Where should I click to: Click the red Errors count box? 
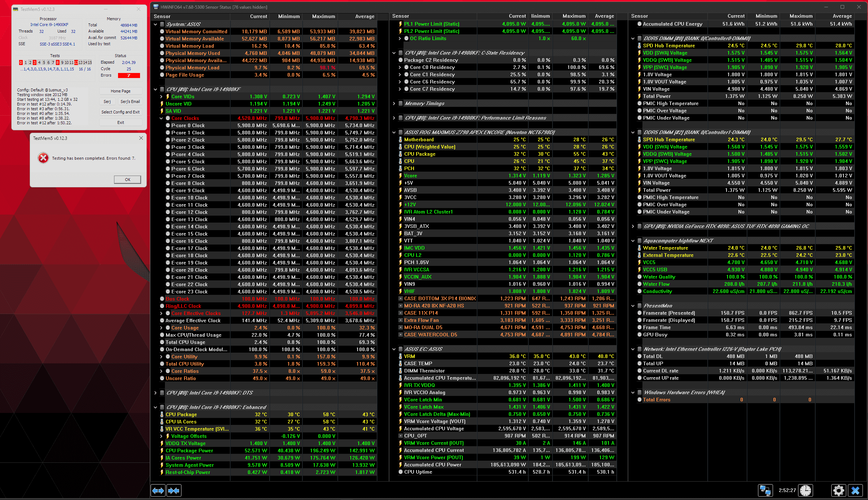pos(129,76)
